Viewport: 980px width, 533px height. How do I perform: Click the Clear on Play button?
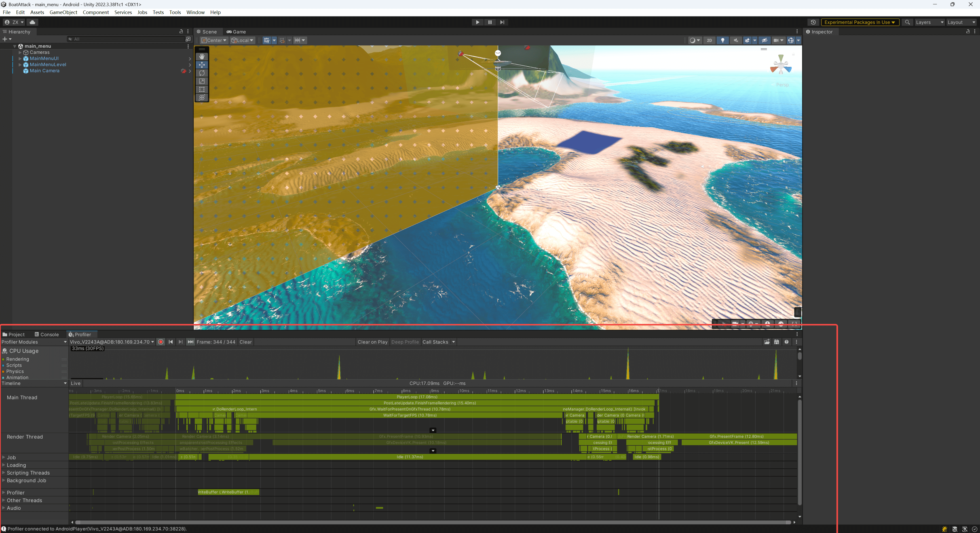(x=372, y=342)
